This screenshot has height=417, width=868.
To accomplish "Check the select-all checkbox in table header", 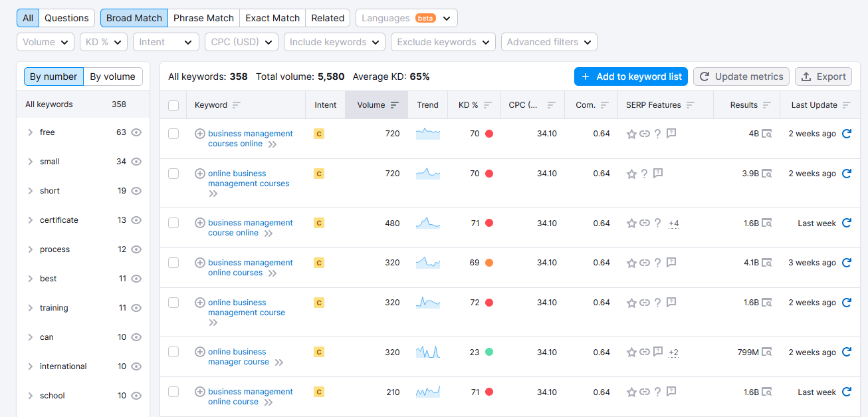I will pos(173,105).
